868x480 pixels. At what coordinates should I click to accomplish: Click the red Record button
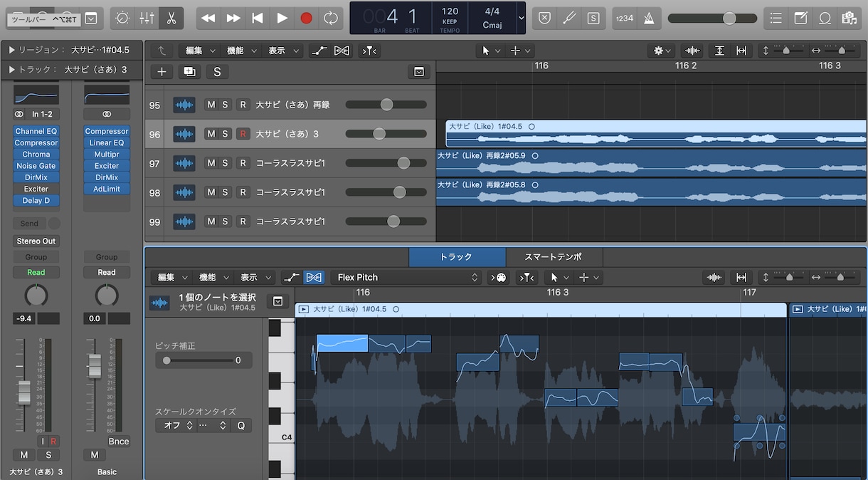pos(306,19)
